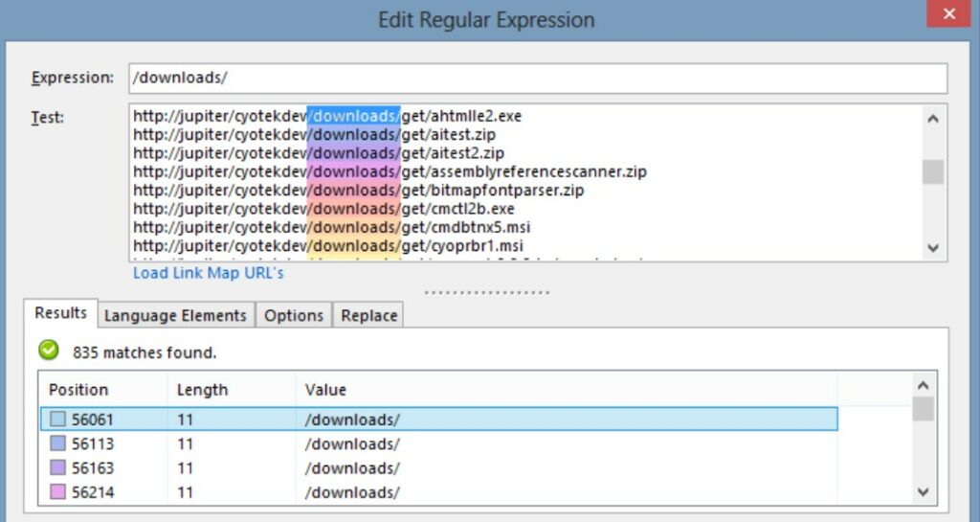Click the length 11 cell in row 56163

[x=185, y=468]
